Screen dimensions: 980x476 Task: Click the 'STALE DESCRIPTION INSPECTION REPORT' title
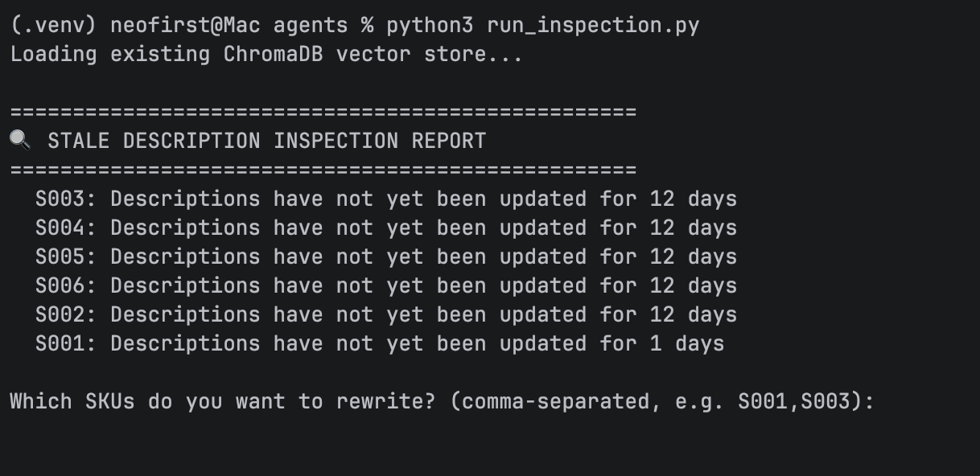pos(267,141)
